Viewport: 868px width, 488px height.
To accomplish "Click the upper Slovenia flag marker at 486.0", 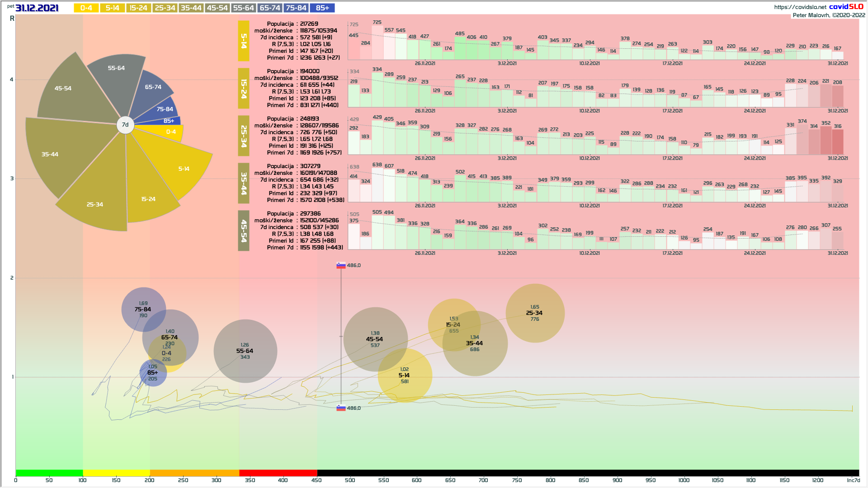I will tap(341, 266).
